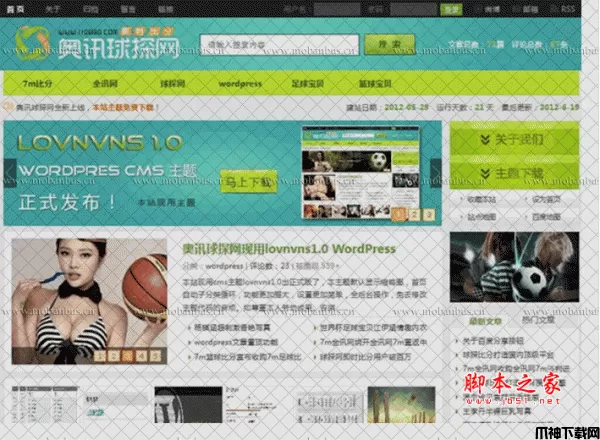Image resolution: width=600 pixels, height=440 pixels.
Task: Select featured image slide number 1
Action: coord(100,357)
